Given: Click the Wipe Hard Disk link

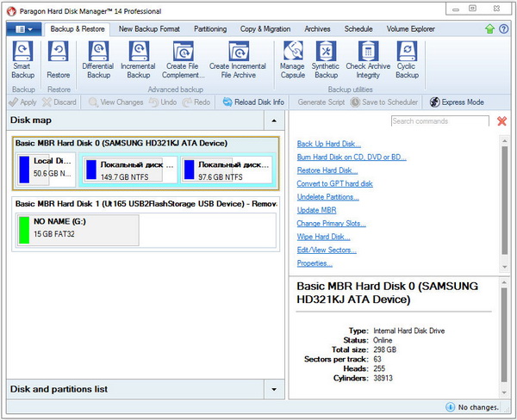Looking at the screenshot, I should pyautogui.click(x=323, y=237).
